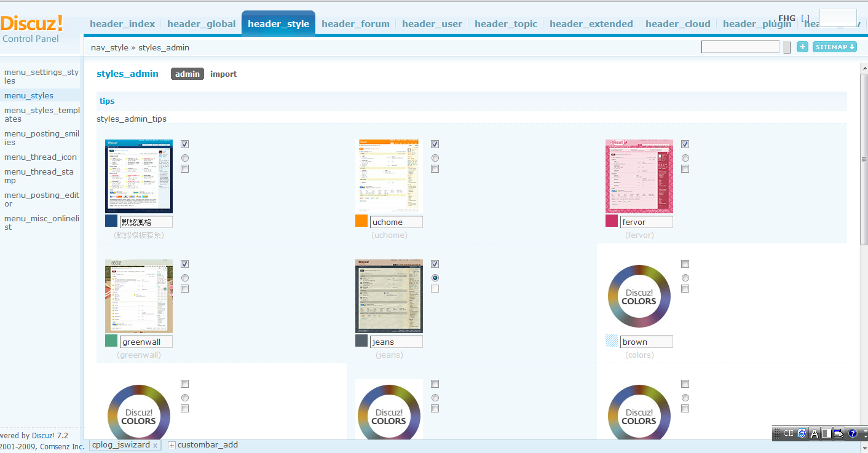868x453 pixels.
Task: Toggle IME half/full width shape icon
Action: pos(827,433)
